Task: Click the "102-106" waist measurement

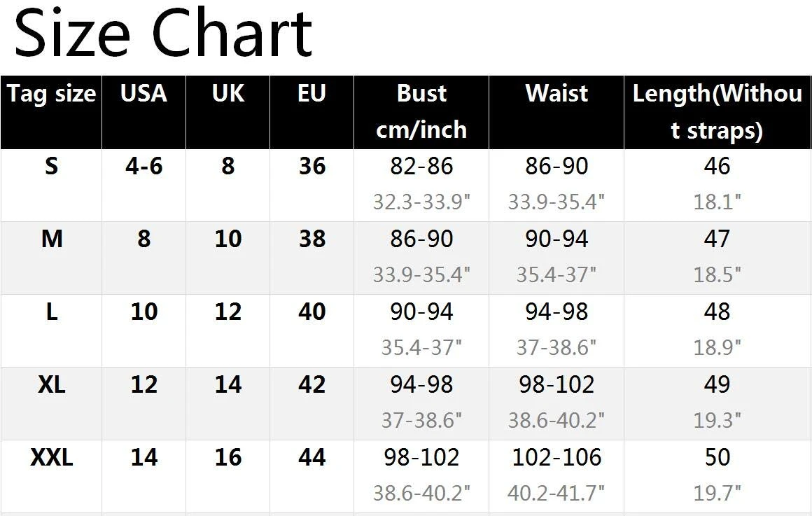Action: pos(556,458)
